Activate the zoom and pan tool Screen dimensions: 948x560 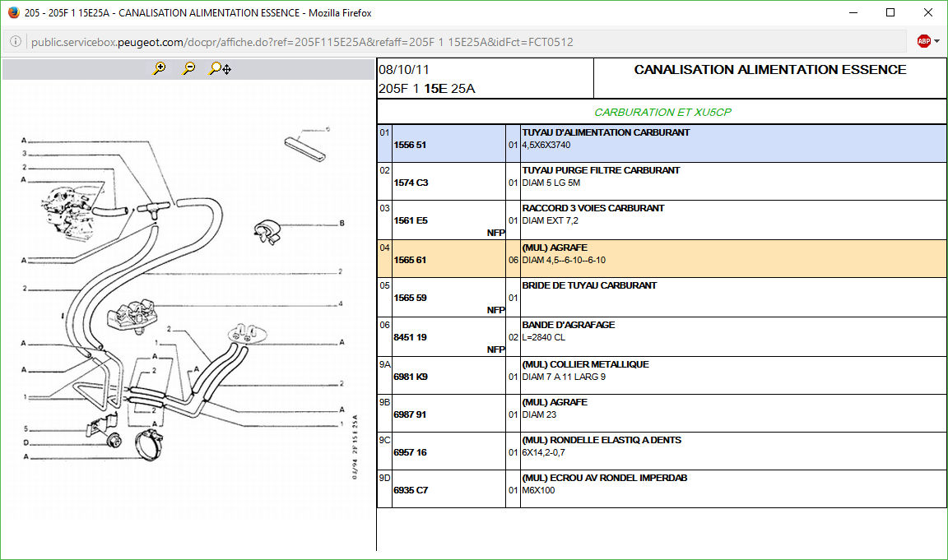tap(220, 69)
